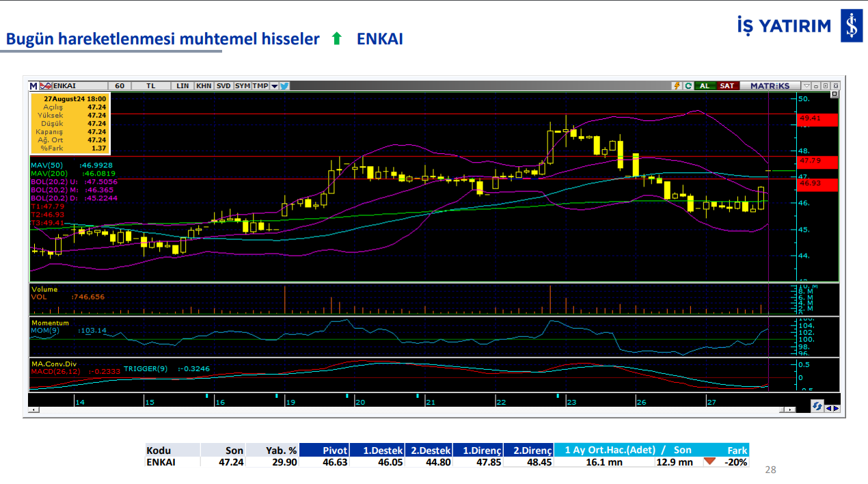Open the SYM toolbar item
This screenshot has width=868, height=484.
pos(243,86)
